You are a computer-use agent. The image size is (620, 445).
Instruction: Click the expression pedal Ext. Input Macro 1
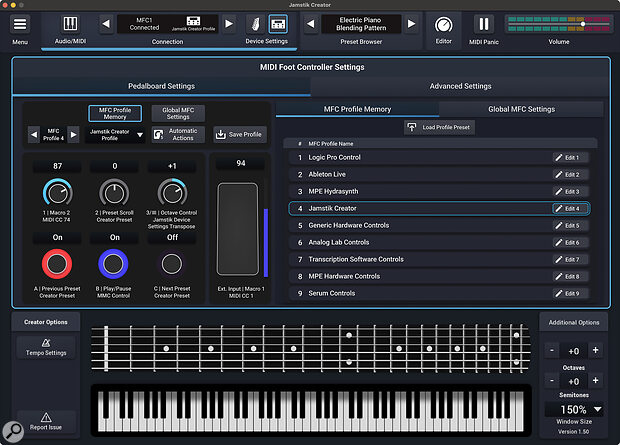point(238,229)
